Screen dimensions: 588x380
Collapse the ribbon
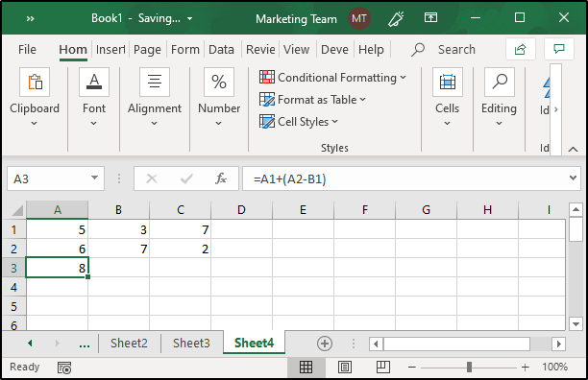tap(573, 149)
